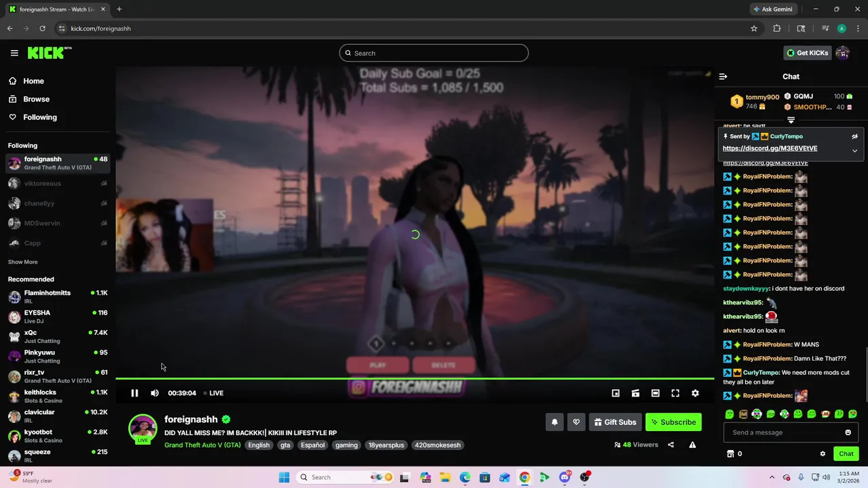868x488 pixels.
Task: Open recommended channel EYESHA
Action: click(58, 317)
